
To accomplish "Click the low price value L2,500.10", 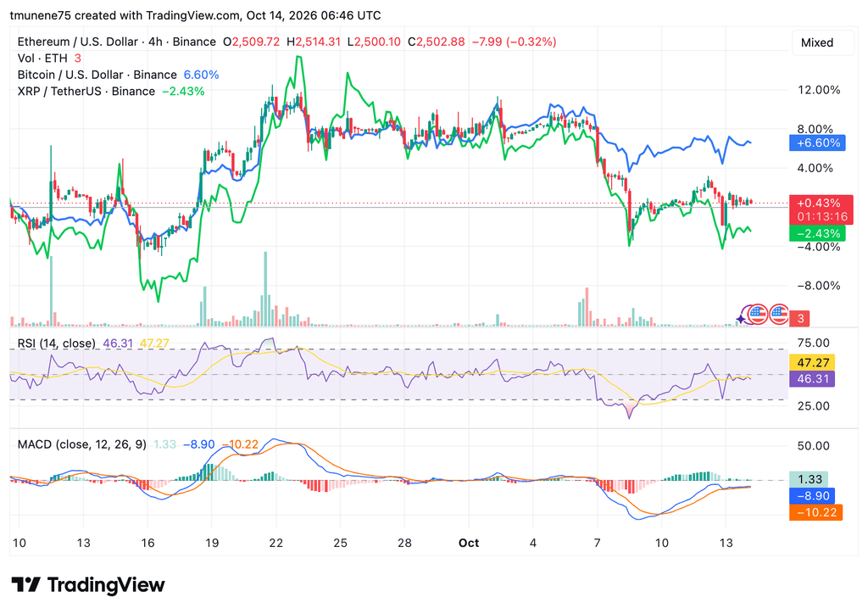I will tap(374, 42).
